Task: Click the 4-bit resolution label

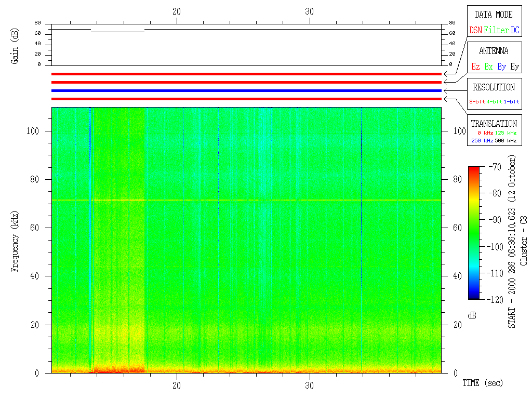Action: [495, 102]
